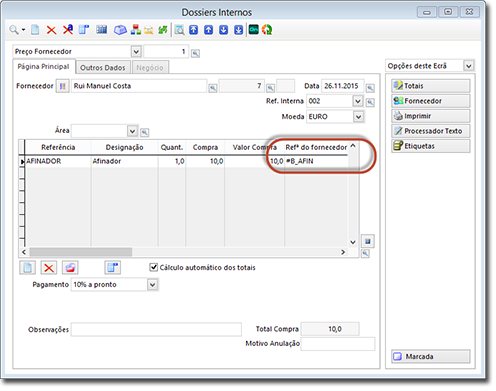The height and width of the screenshot is (391, 496).
Task: Click lookup icon after supplier name field
Action: [213, 88]
